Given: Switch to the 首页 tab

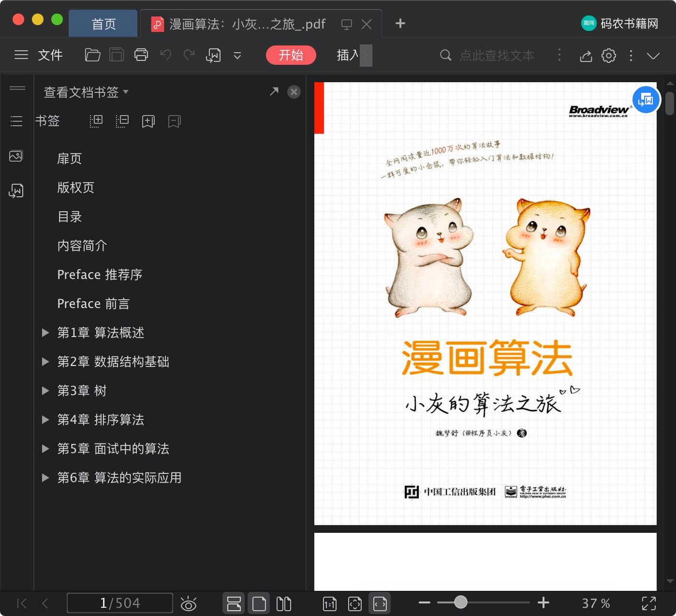Looking at the screenshot, I should 103,24.
